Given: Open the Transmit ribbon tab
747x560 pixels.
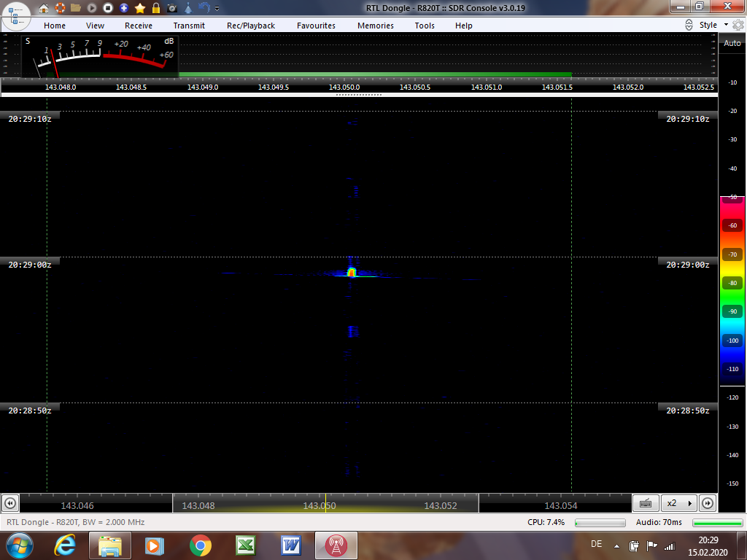Looking at the screenshot, I should click(189, 26).
